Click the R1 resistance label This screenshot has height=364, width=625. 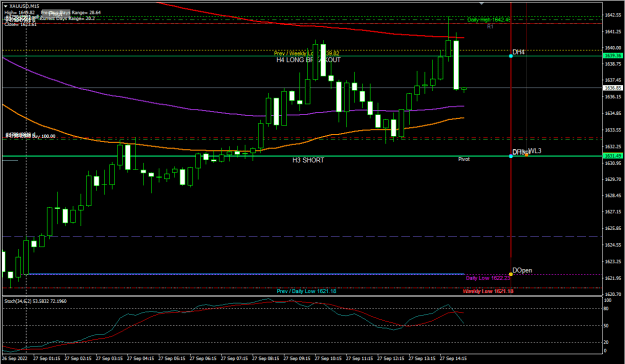pos(490,26)
